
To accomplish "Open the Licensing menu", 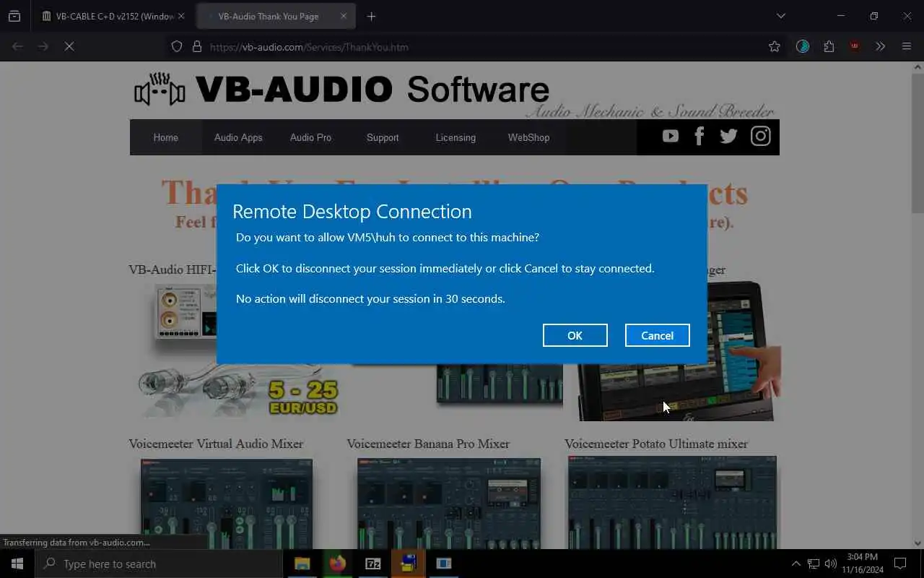I will pos(456,137).
